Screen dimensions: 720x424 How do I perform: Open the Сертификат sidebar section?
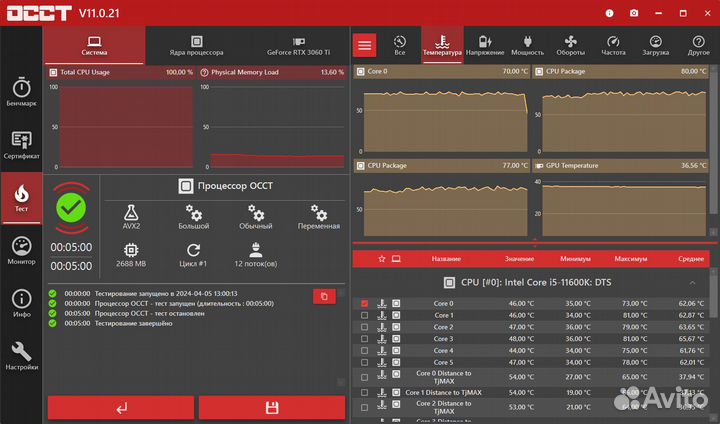(x=21, y=145)
